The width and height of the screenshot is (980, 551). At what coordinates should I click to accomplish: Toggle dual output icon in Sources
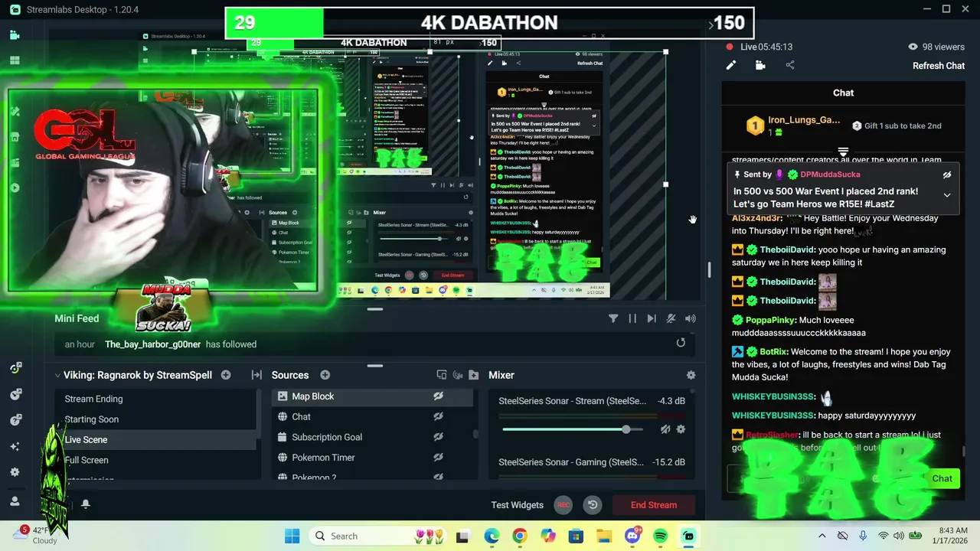point(442,375)
